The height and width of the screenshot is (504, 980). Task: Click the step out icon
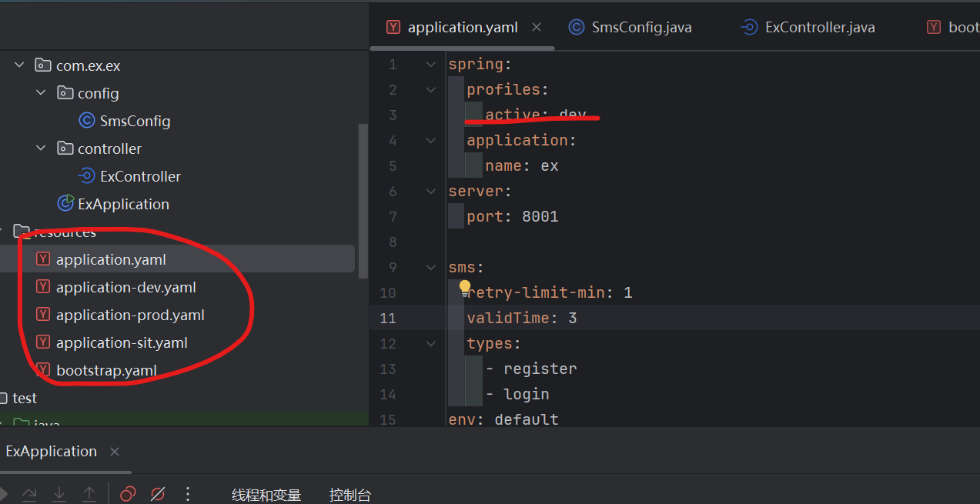click(89, 493)
